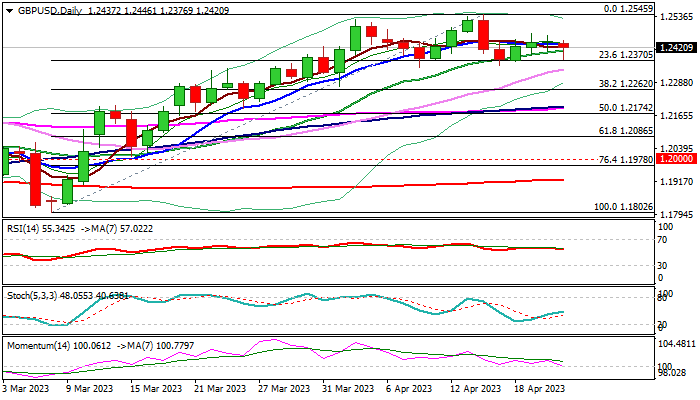Click the current price tag 1.24209

tap(676, 47)
